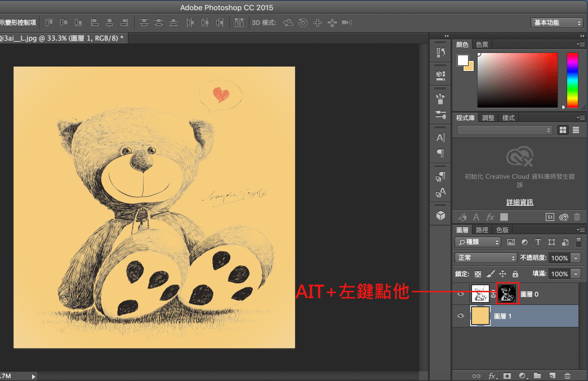
Task: Open the 正常 blend mode dropdown
Action: 485,258
